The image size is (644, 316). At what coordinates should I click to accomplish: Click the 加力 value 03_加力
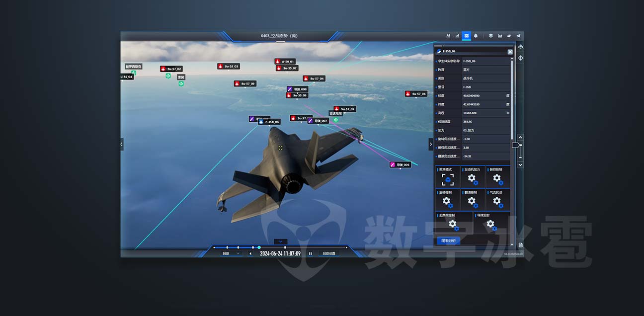pyautogui.click(x=469, y=130)
